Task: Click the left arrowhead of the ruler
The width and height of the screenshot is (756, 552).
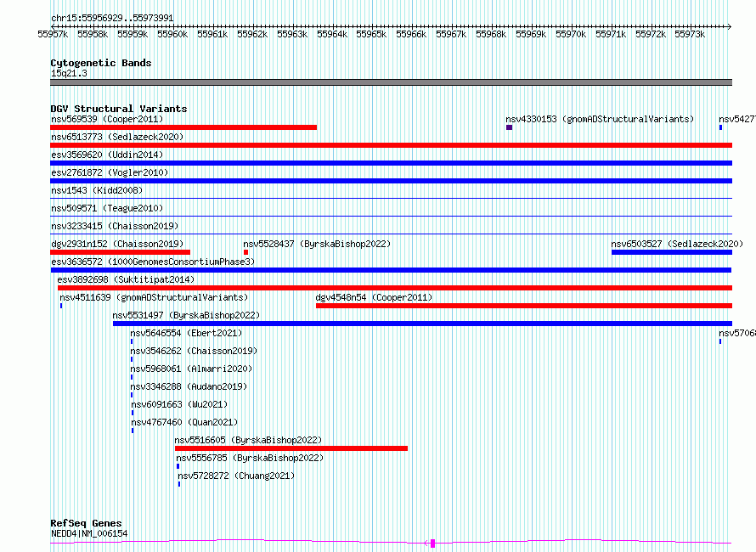Action: click(x=52, y=26)
